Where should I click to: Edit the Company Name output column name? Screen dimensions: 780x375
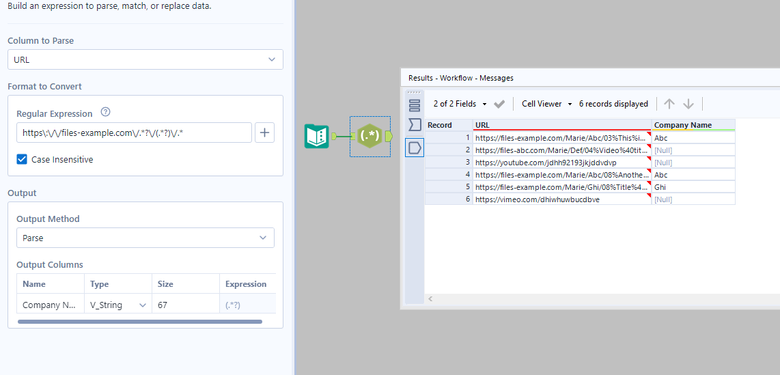click(x=50, y=305)
